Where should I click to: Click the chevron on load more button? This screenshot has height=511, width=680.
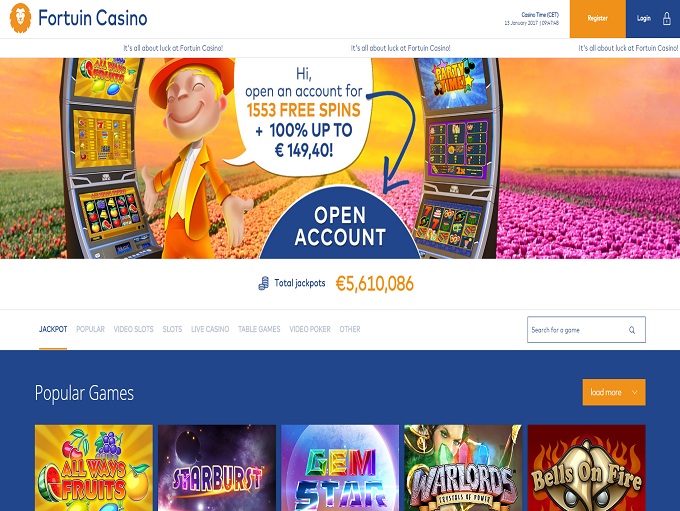click(x=634, y=392)
